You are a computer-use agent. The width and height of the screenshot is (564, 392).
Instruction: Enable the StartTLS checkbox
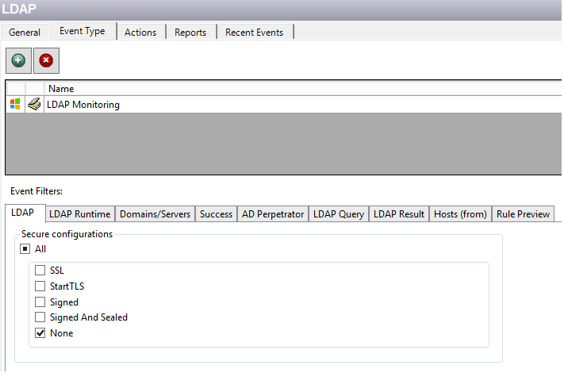(x=40, y=286)
